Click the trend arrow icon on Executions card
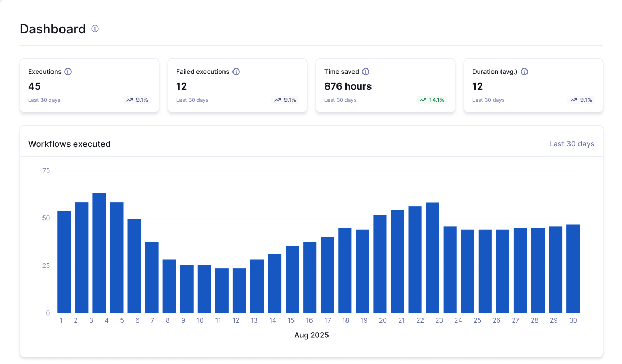This screenshot has height=364, width=622. (128, 100)
